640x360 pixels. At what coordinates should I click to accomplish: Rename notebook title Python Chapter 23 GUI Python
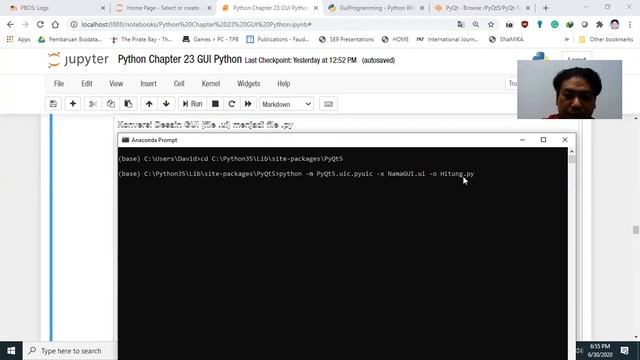click(180, 60)
